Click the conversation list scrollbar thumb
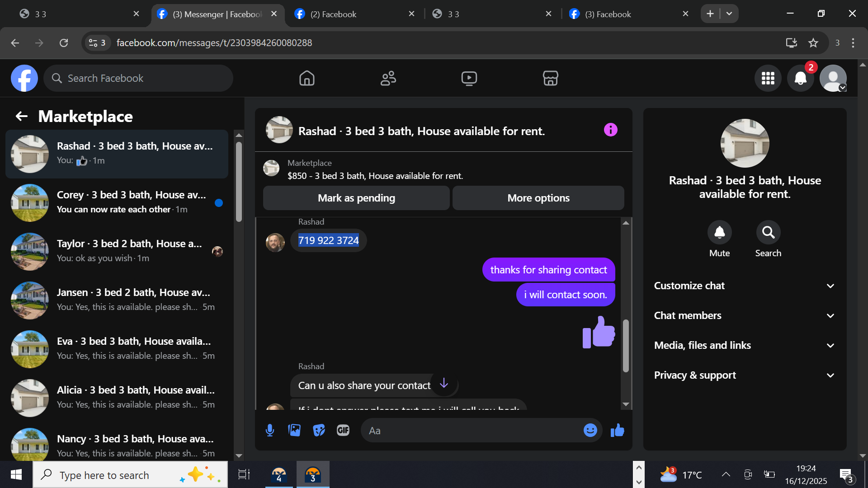Image resolution: width=868 pixels, height=488 pixels. pyautogui.click(x=239, y=182)
